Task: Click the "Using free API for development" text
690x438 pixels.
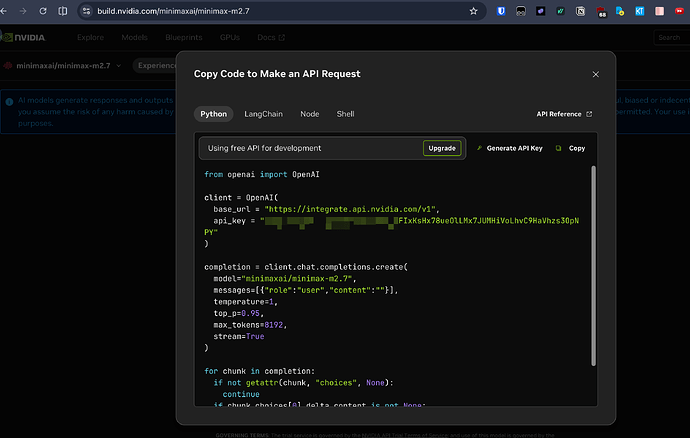Action: [x=264, y=148]
